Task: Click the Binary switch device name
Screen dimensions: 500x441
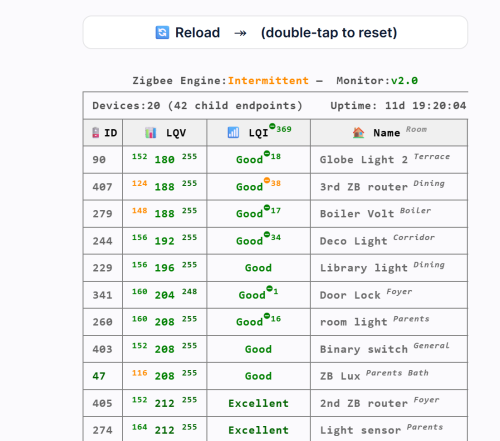Action: (x=364, y=349)
